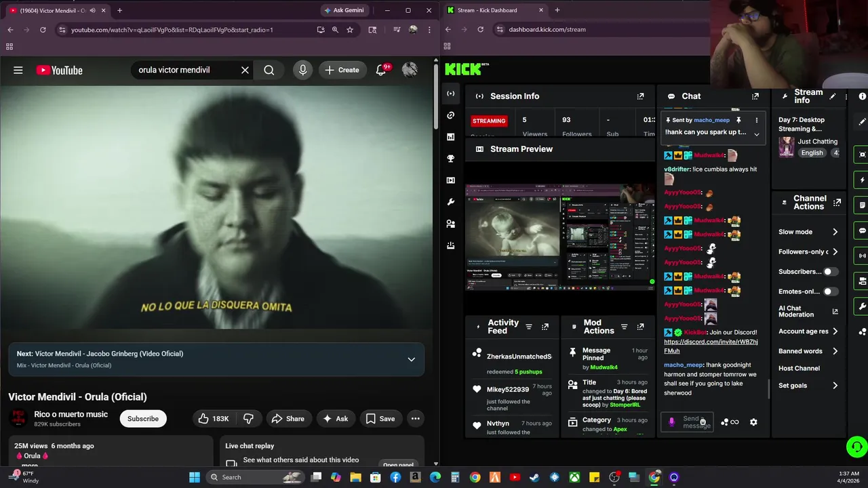The image size is (868, 488).
Task: Open Windows Start menu
Action: (195, 477)
